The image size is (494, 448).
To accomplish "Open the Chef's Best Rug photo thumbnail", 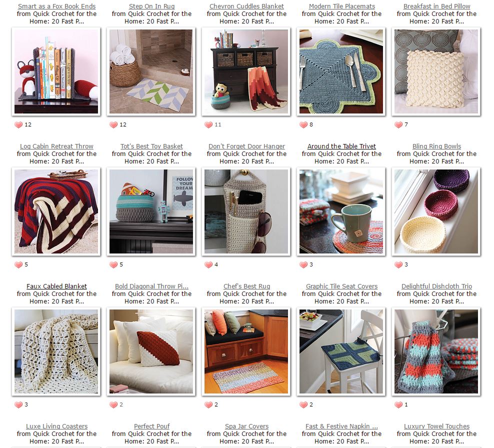I will [x=246, y=351].
